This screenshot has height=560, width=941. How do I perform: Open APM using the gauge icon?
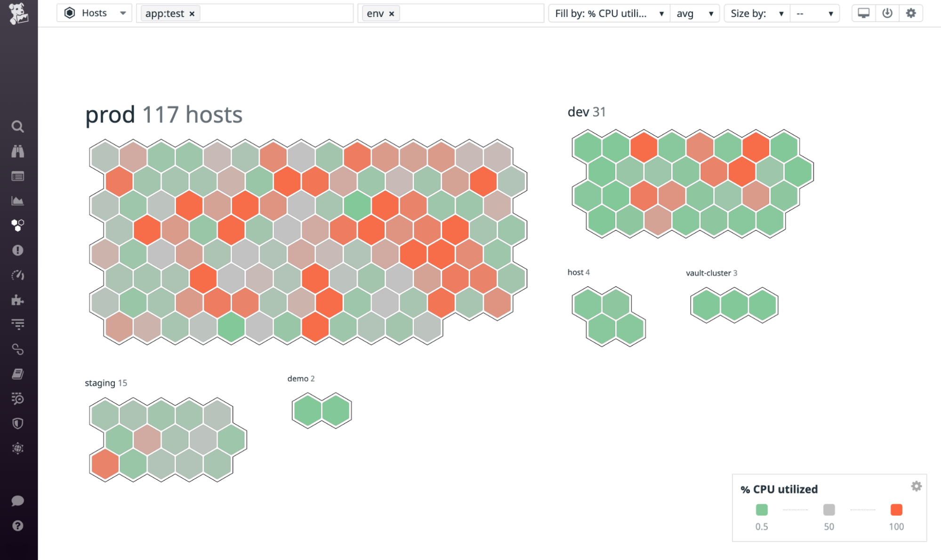click(18, 275)
